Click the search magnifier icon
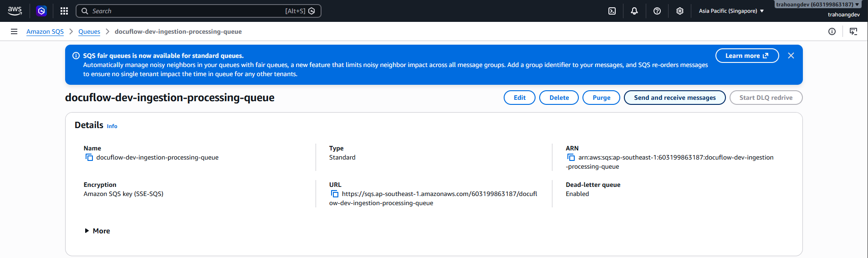 pos(85,11)
